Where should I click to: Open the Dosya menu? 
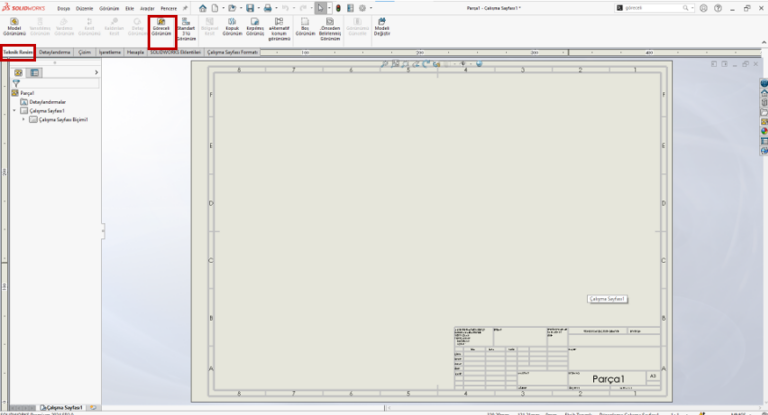[x=64, y=8]
